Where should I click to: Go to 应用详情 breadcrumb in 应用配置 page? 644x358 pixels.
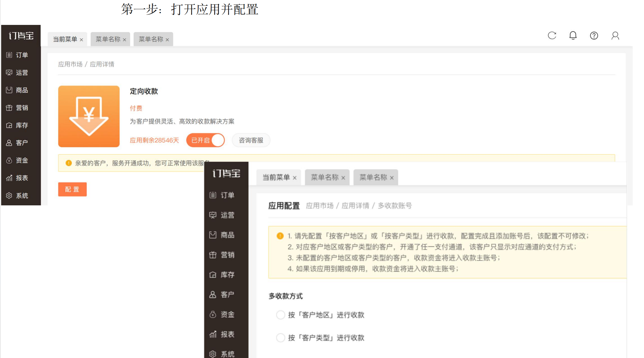pyautogui.click(x=355, y=206)
